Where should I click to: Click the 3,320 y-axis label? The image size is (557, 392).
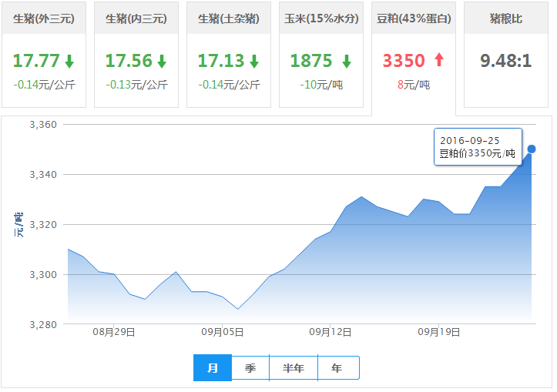[x=43, y=225]
